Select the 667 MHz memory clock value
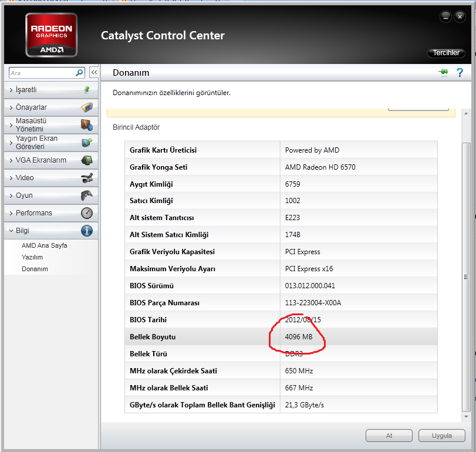 [x=299, y=387]
